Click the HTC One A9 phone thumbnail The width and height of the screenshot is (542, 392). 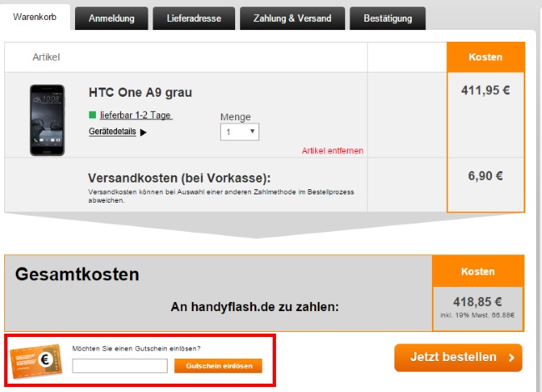click(48, 120)
